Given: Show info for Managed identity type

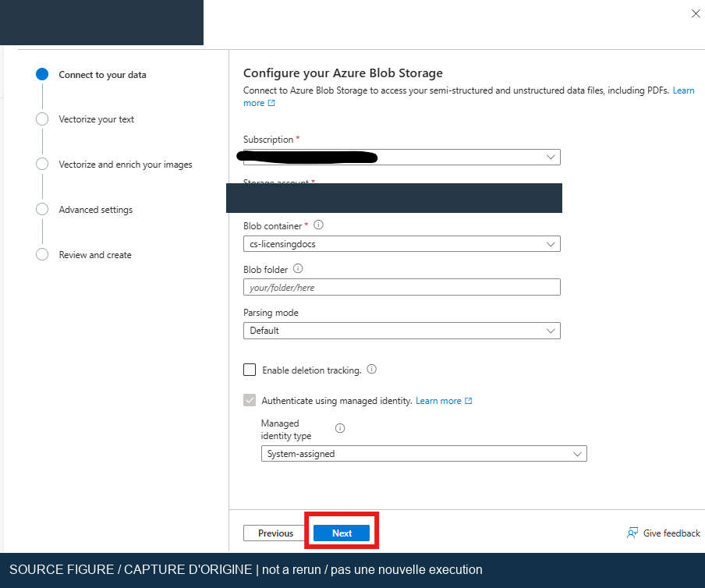Looking at the screenshot, I should (340, 428).
